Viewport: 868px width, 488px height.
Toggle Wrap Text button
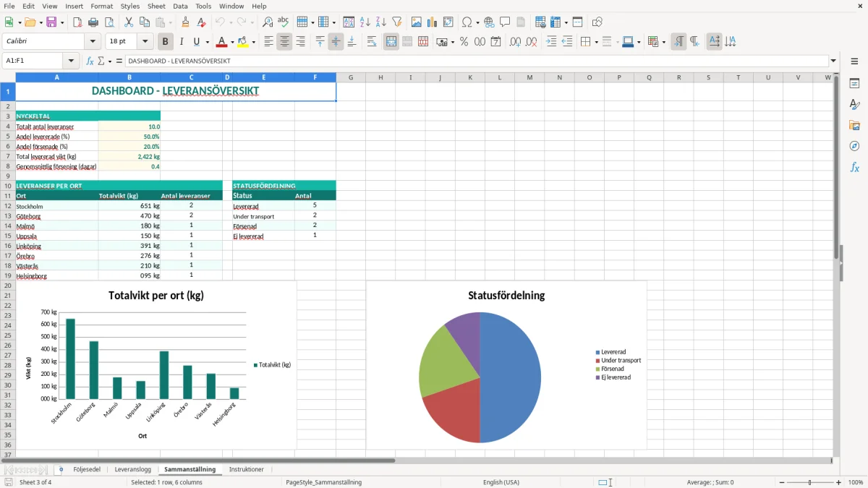[372, 42]
